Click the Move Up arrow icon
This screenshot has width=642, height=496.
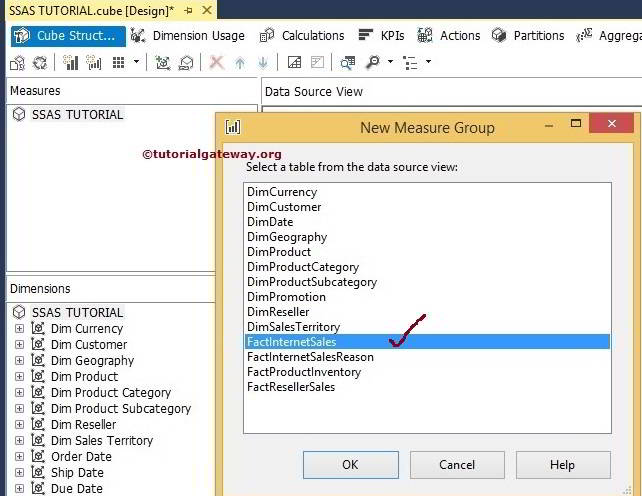coord(240,62)
